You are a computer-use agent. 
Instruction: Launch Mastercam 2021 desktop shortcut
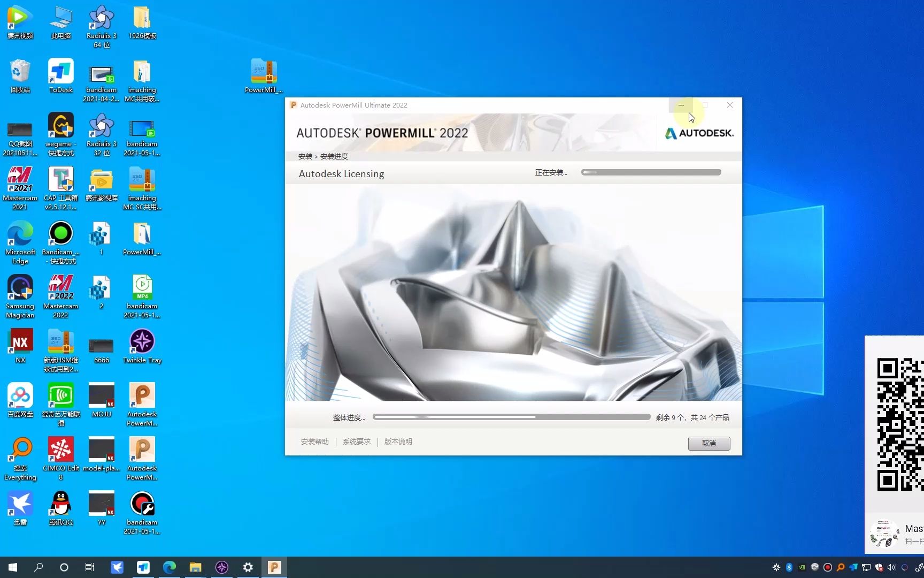(x=20, y=189)
